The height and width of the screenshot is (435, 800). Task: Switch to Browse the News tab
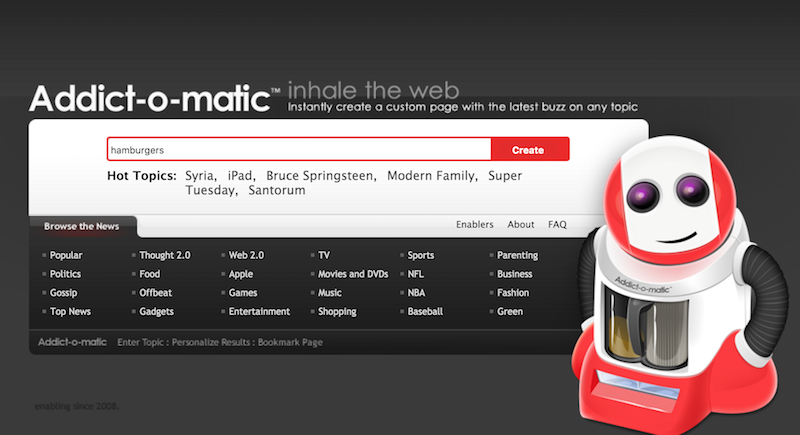(x=82, y=226)
